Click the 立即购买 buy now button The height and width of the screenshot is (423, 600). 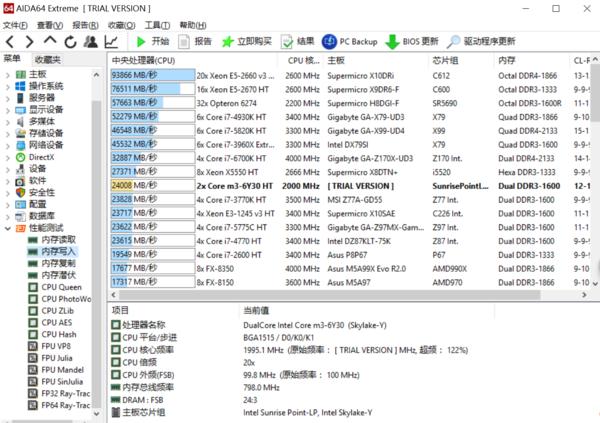(247, 41)
